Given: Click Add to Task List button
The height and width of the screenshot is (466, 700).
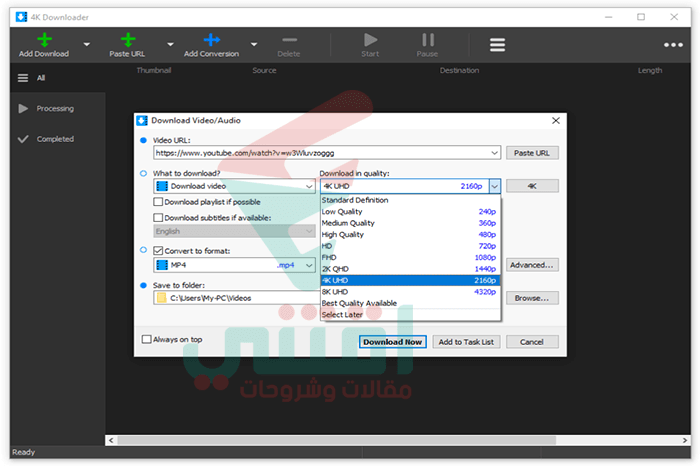Looking at the screenshot, I should pyautogui.click(x=466, y=342).
